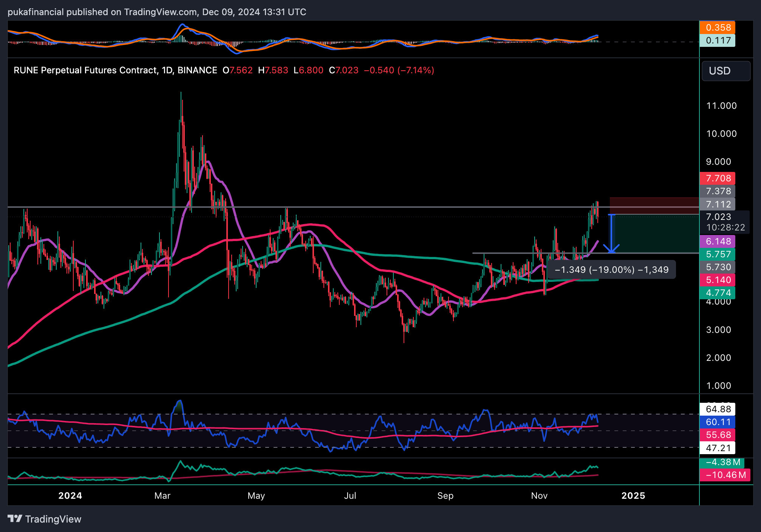Click the Sep label on time axis
Screen dimensions: 761x532
(445, 496)
